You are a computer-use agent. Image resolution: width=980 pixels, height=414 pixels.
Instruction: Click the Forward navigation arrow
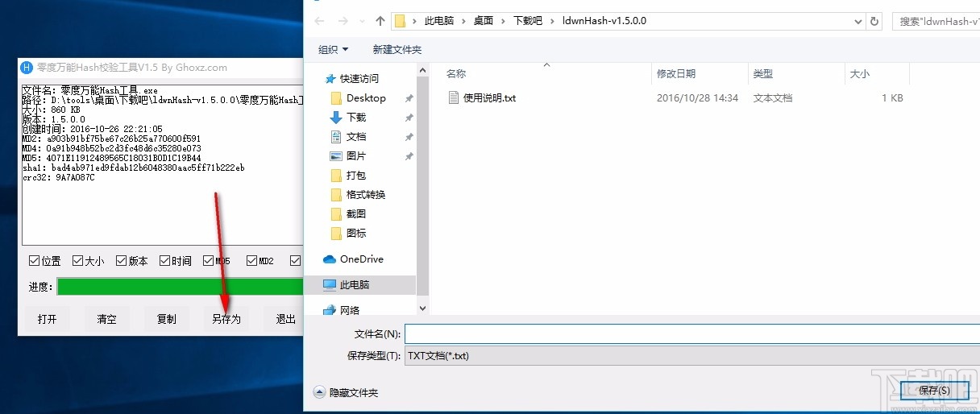pos(343,21)
